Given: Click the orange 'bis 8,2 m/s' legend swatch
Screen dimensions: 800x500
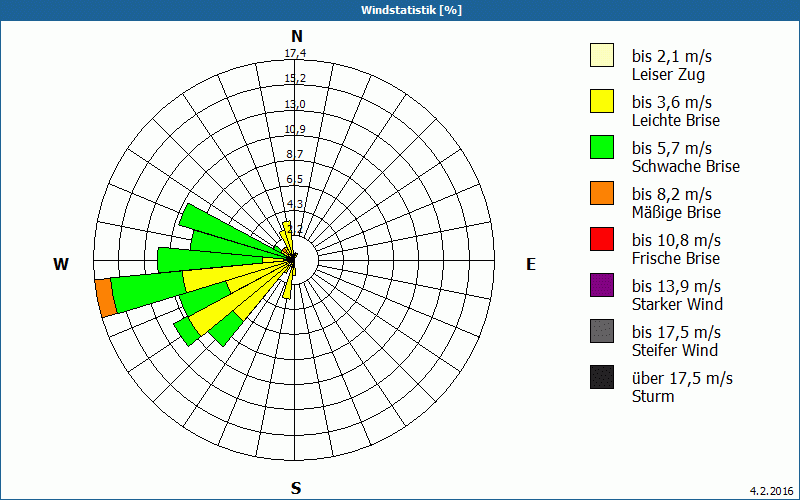Looking at the screenshot, I should [602, 193].
